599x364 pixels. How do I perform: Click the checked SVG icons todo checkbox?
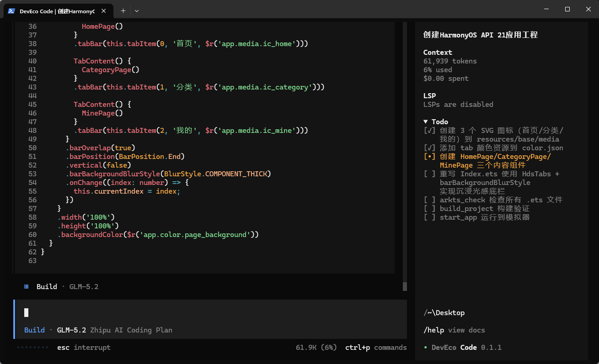point(429,130)
